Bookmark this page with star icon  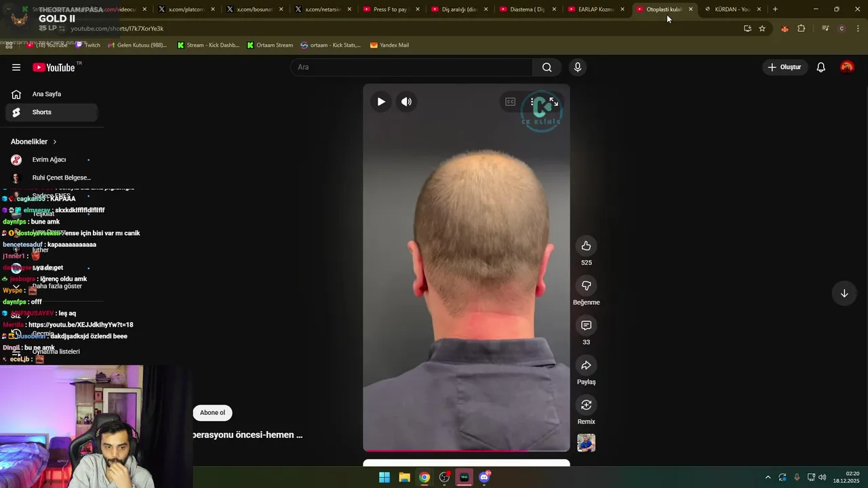(762, 28)
